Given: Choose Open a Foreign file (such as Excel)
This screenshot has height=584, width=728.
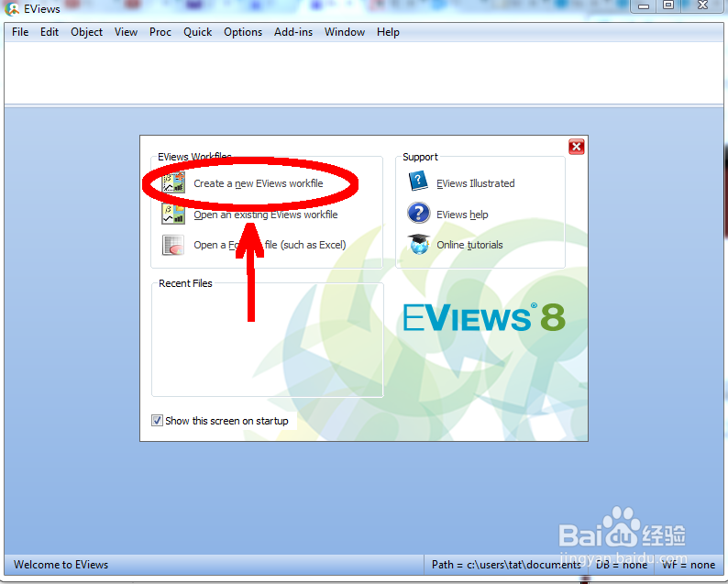Looking at the screenshot, I should tap(270, 245).
